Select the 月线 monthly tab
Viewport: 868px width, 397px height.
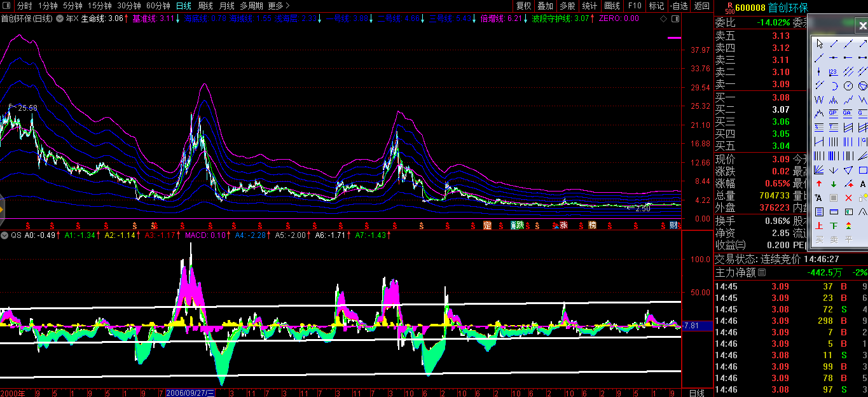coord(227,6)
